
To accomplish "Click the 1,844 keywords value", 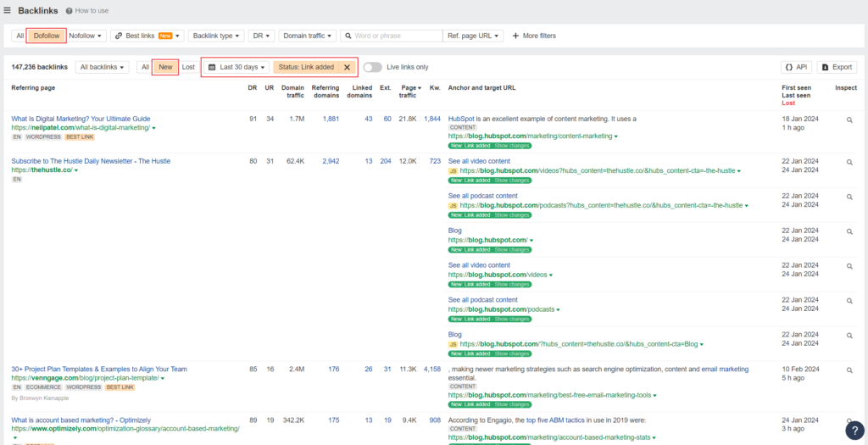I will pyautogui.click(x=431, y=119).
